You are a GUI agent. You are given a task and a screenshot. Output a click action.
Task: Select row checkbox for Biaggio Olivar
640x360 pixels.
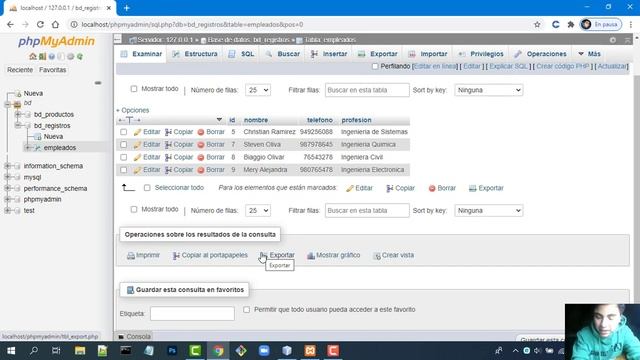pyautogui.click(x=124, y=157)
